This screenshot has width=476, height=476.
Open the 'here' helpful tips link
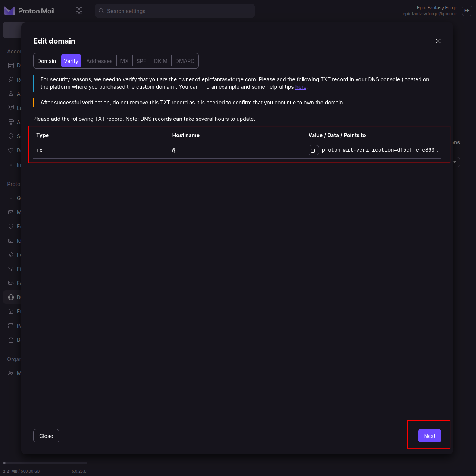tap(301, 87)
